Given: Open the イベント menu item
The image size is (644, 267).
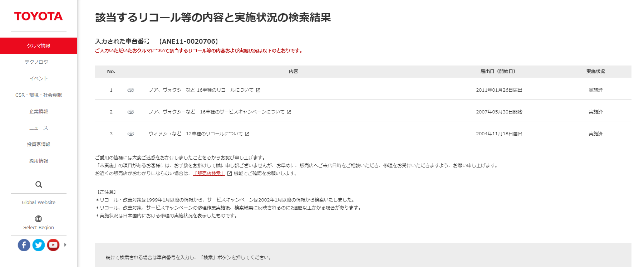Looking at the screenshot, I should pos(39,79).
